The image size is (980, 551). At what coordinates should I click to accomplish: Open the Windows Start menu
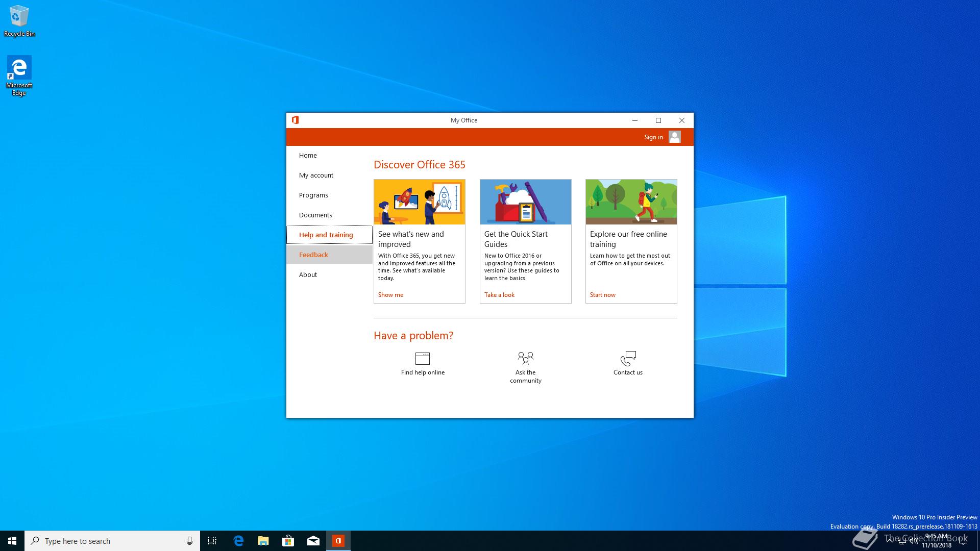point(12,541)
